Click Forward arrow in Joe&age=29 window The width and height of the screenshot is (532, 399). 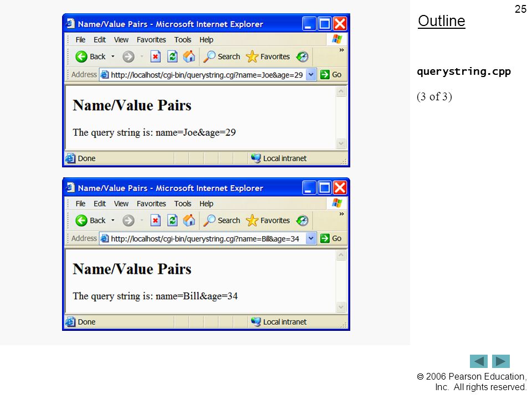coord(128,57)
